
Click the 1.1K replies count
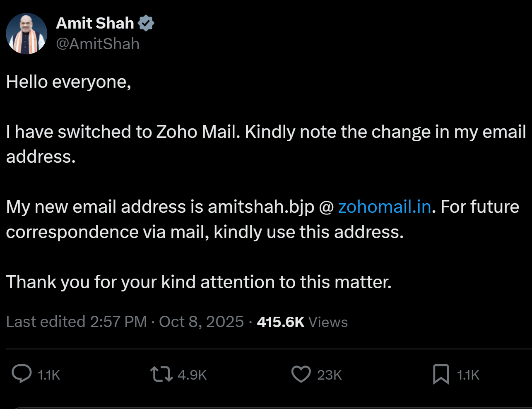49,375
